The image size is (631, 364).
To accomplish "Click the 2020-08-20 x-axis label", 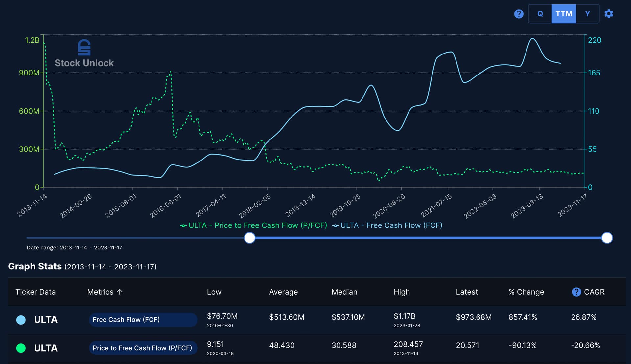I will 389,206.
